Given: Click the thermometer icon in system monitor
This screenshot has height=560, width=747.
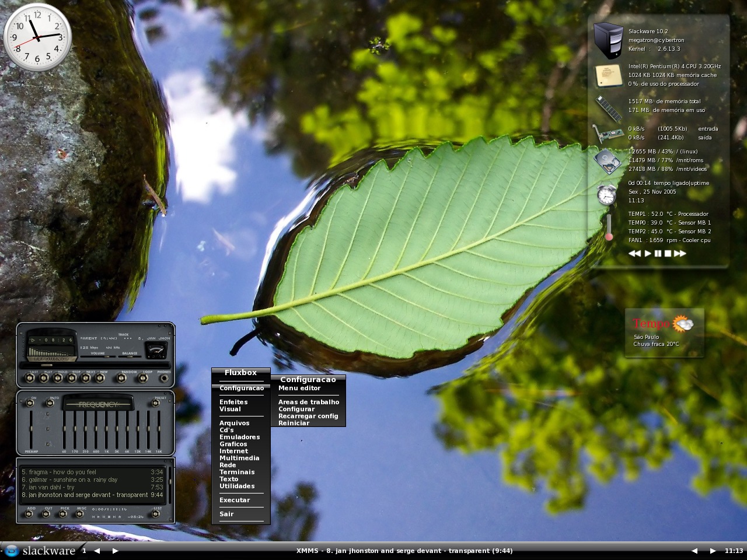Looking at the screenshot, I should click(609, 227).
